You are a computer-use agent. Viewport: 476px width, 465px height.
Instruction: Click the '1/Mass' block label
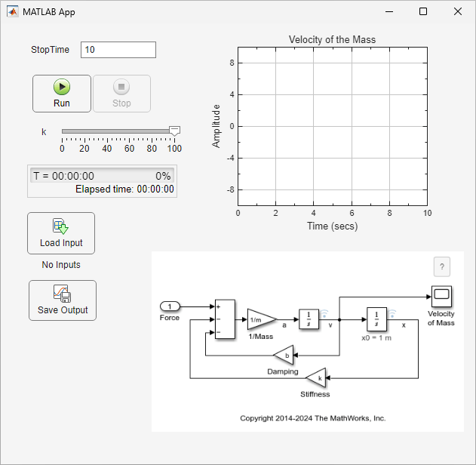point(261,337)
